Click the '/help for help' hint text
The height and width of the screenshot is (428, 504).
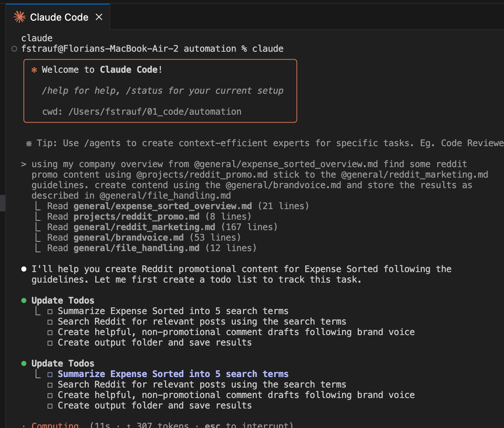point(81,91)
